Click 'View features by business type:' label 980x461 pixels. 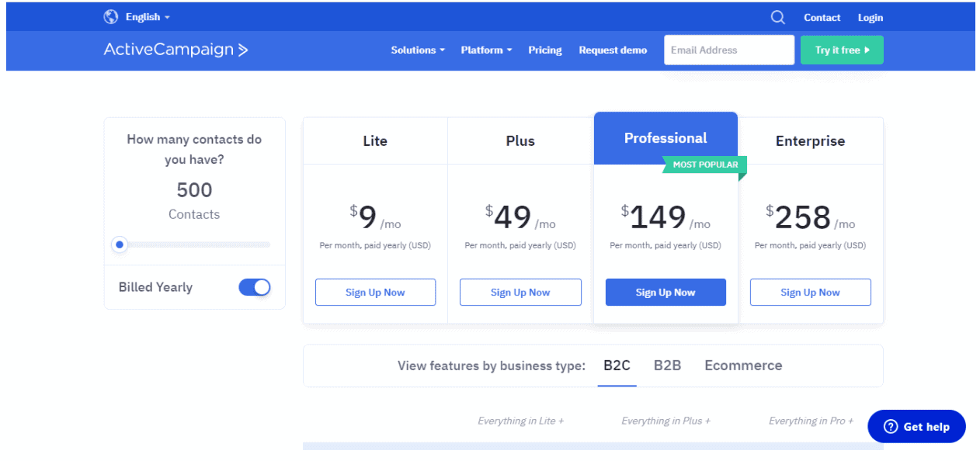492,366
